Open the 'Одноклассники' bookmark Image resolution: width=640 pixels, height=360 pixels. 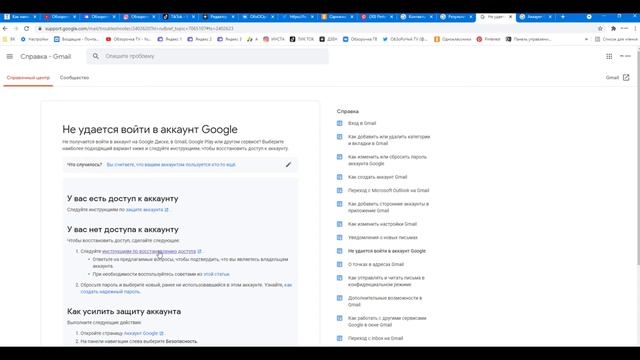(452, 39)
